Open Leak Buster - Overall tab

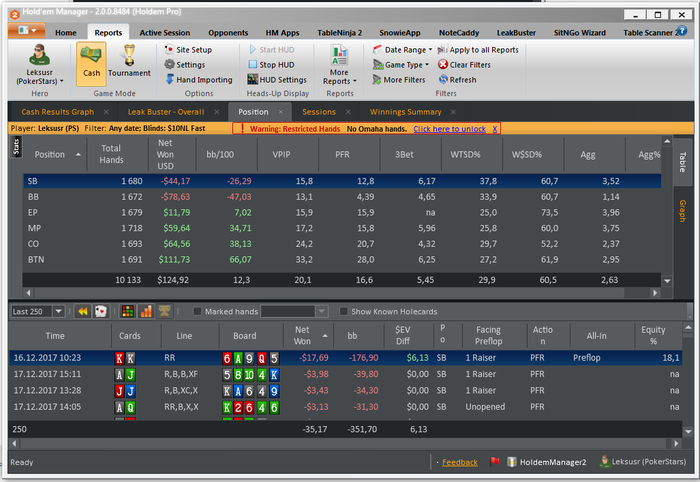[x=166, y=112]
